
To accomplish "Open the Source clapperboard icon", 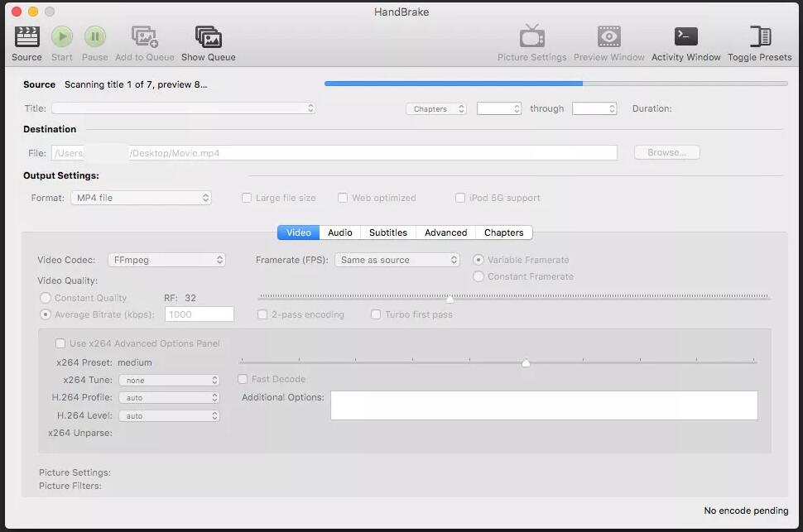I will [x=26, y=37].
